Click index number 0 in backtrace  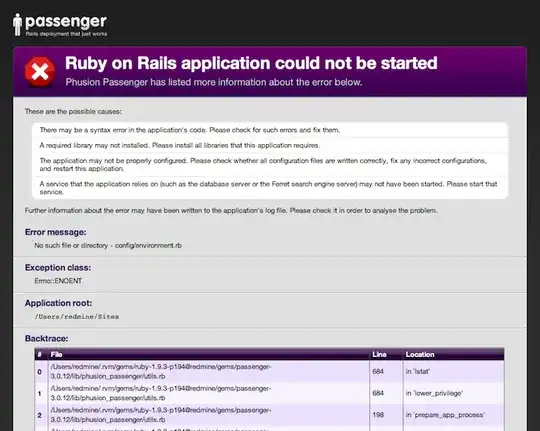point(40,372)
